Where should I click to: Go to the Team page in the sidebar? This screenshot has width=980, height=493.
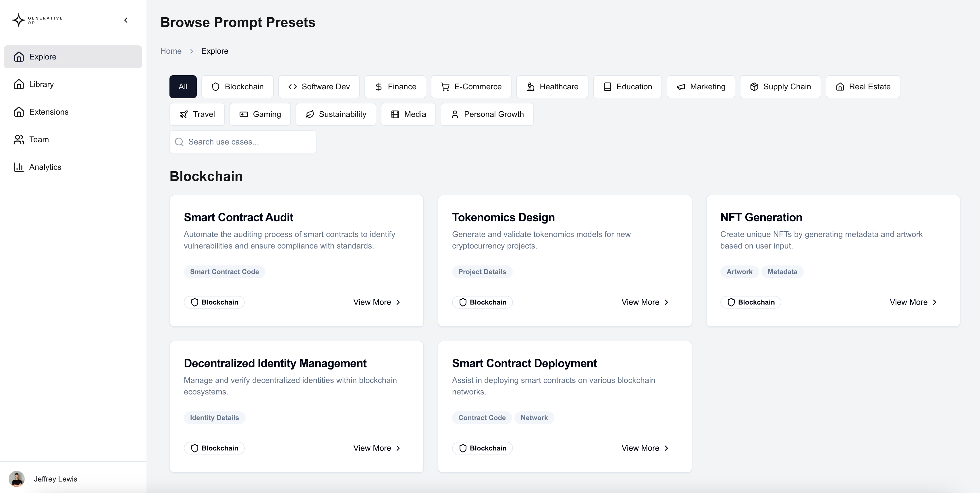point(39,140)
